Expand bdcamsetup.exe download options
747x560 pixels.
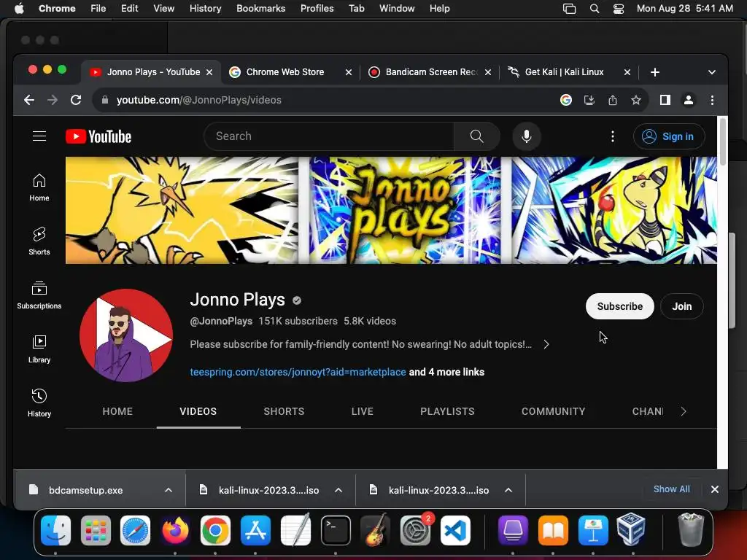pyautogui.click(x=169, y=490)
